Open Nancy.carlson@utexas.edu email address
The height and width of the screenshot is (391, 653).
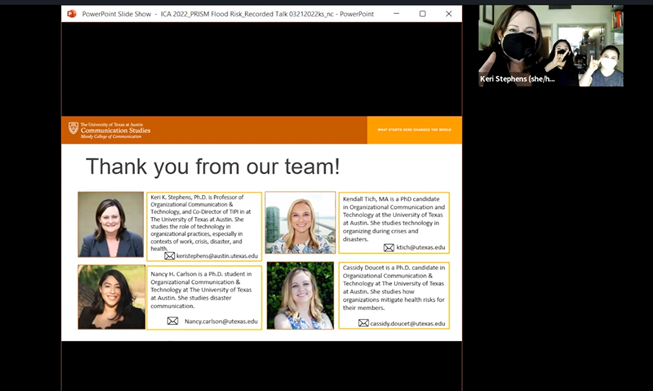pos(221,321)
